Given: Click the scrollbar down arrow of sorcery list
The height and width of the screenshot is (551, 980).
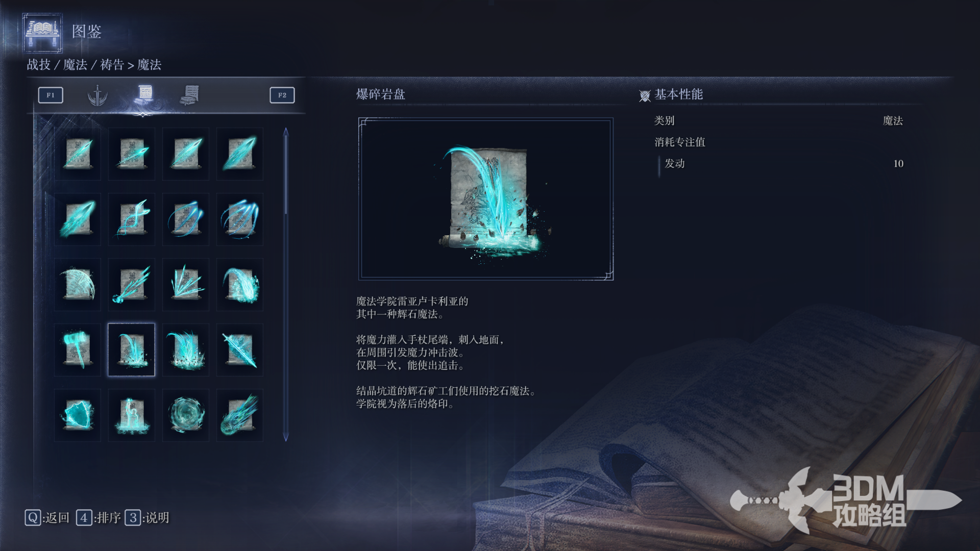Looking at the screenshot, I should tap(286, 438).
